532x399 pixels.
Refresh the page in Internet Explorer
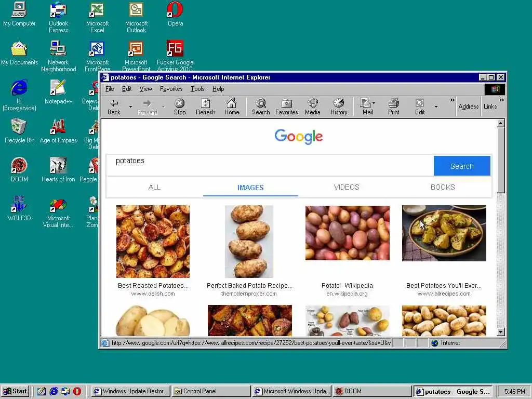(x=205, y=107)
